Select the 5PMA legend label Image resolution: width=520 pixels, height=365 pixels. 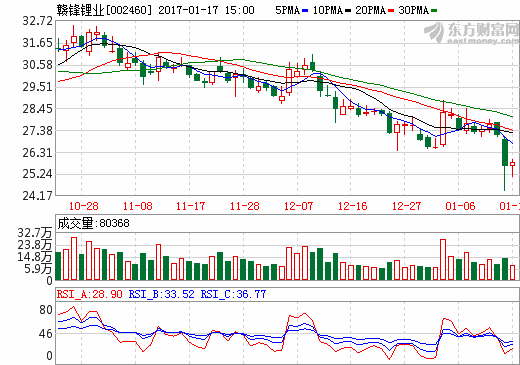click(288, 11)
